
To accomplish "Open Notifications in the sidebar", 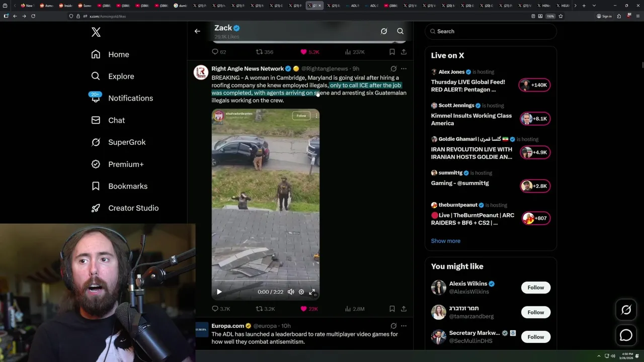I will [x=122, y=98].
